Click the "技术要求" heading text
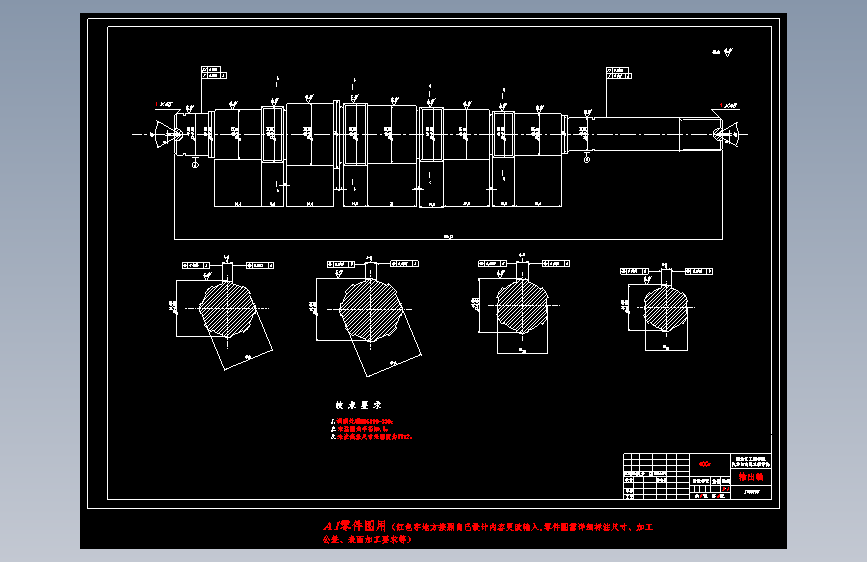The image size is (867, 562). (x=358, y=405)
